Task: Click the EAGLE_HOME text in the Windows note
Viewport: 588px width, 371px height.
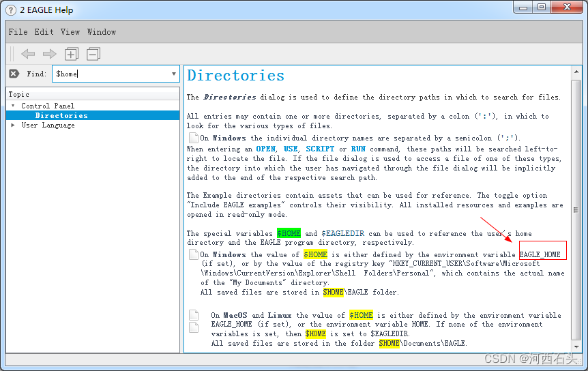Action: [540, 255]
